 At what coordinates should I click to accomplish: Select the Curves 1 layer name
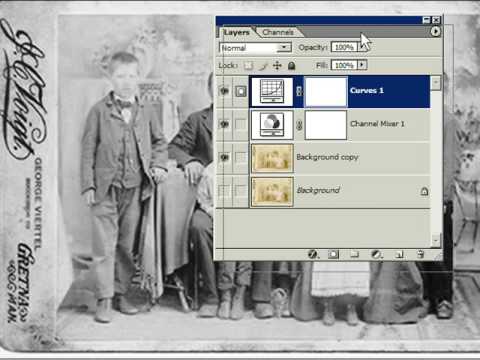coord(367,90)
